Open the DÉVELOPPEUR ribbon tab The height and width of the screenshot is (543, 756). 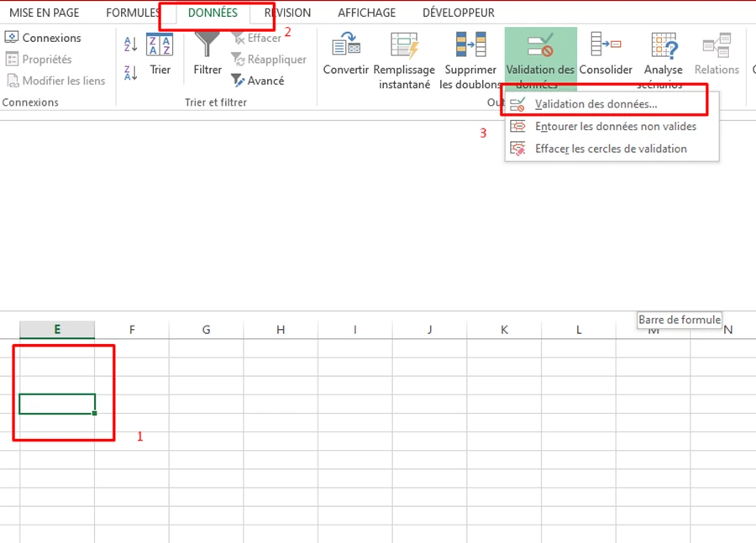pyautogui.click(x=458, y=13)
